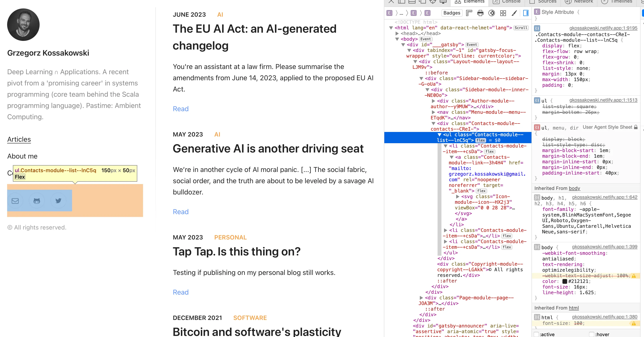Screen dimensions: 644x337
Task: Click warning icon on html font-size
Action: (634, 323)
